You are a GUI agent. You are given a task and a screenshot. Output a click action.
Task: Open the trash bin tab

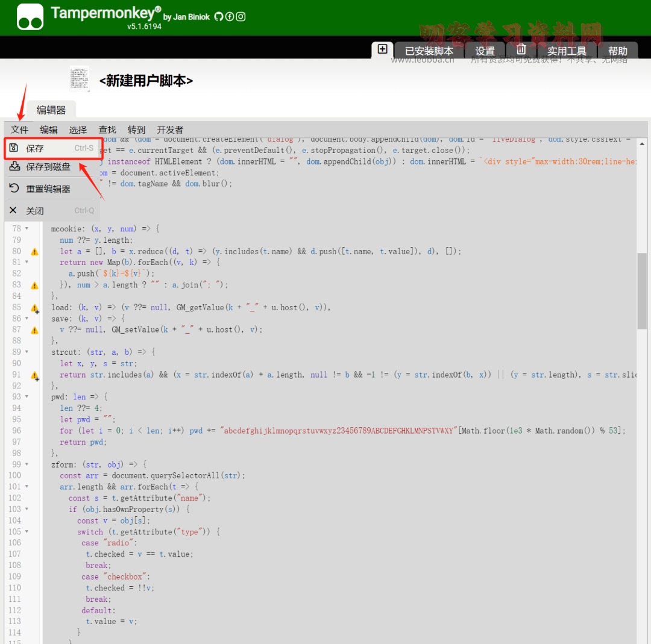coord(521,50)
